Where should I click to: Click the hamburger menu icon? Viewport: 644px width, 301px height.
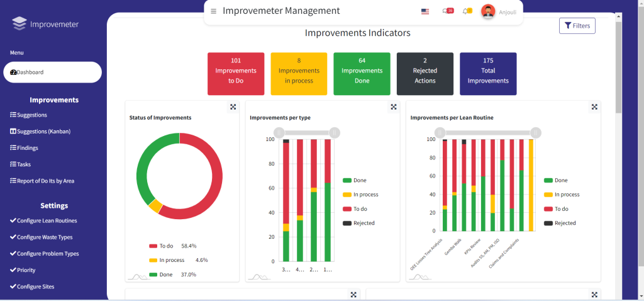click(x=214, y=11)
